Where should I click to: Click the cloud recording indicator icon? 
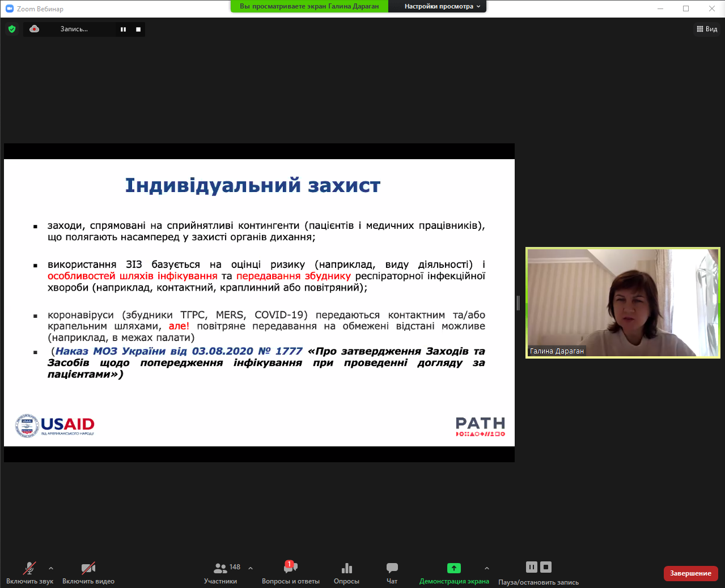(x=35, y=29)
